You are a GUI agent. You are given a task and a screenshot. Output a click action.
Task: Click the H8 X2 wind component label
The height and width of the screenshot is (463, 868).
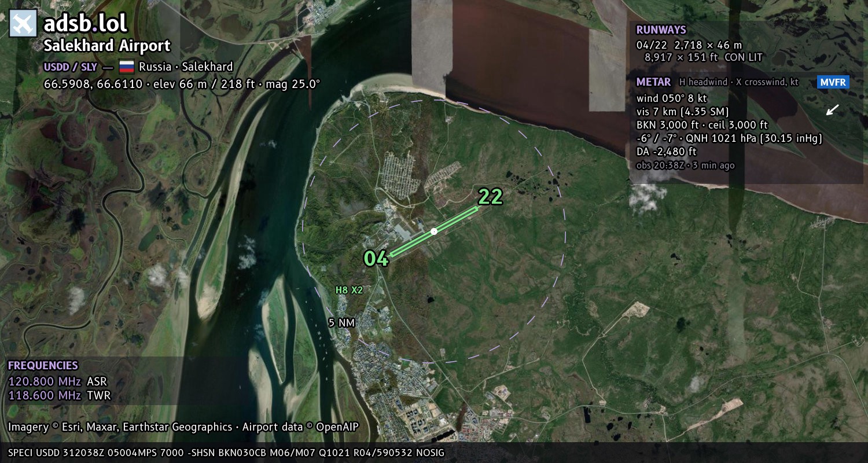click(349, 290)
